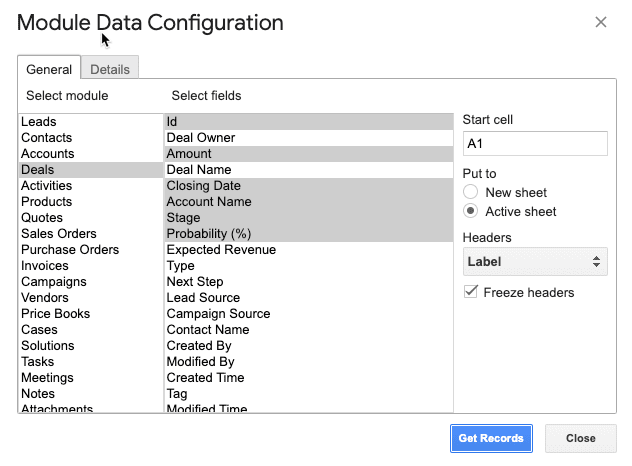
Task: Click the Close button
Action: 580,438
